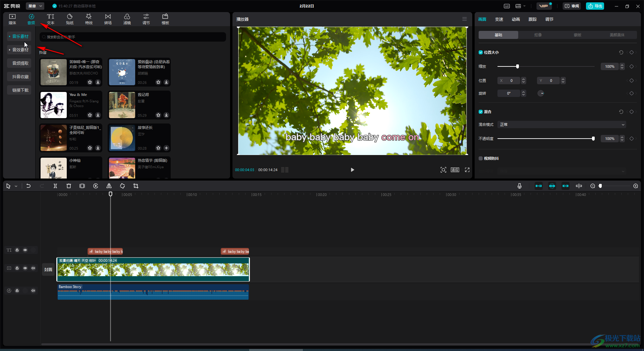Open the Effects panel icon
Image resolution: width=644 pixels, height=351 pixels.
89,19
